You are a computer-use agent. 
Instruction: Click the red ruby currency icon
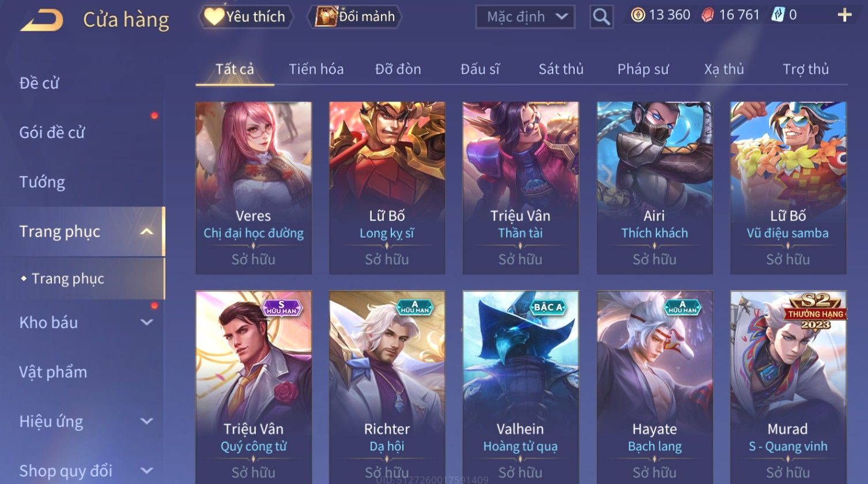(708, 16)
